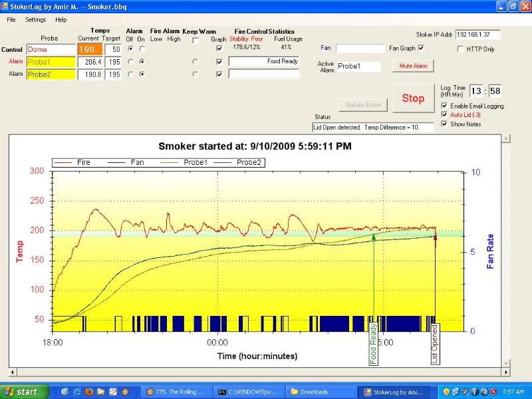Click the Food Ready marker on the chart

[x=374, y=343]
